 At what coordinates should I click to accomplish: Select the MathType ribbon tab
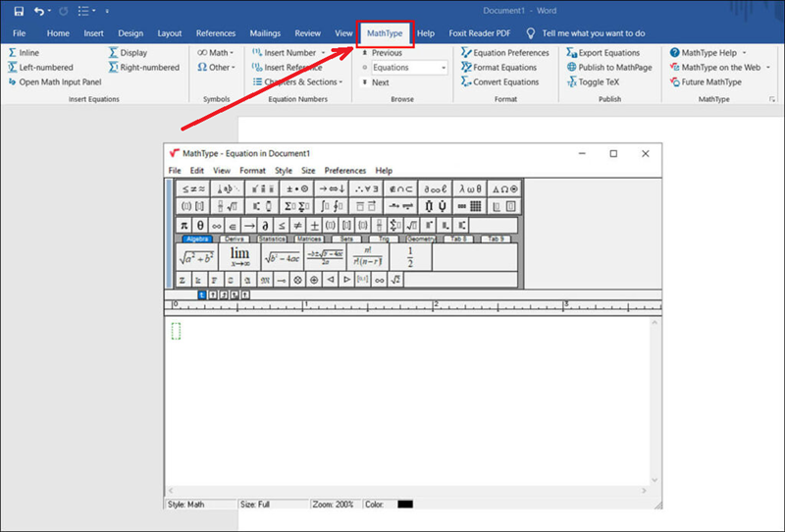(x=385, y=33)
